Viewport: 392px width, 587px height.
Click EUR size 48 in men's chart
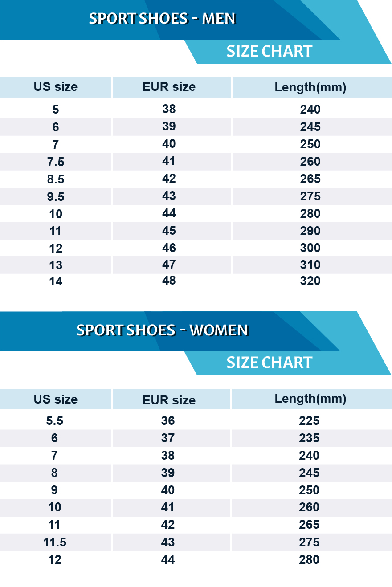click(x=169, y=281)
